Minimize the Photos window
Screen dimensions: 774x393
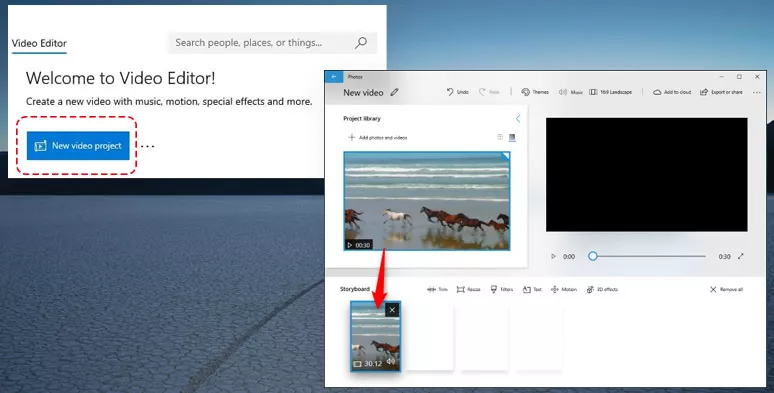click(x=722, y=77)
